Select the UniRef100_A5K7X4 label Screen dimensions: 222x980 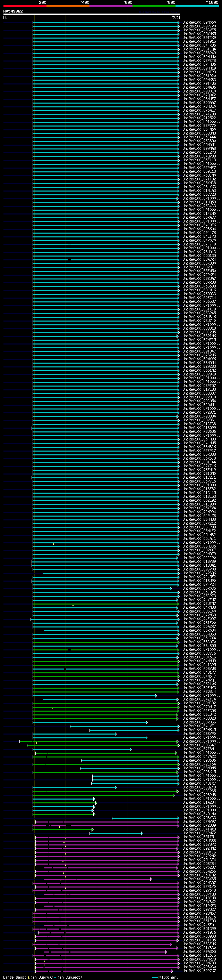(199, 638)
